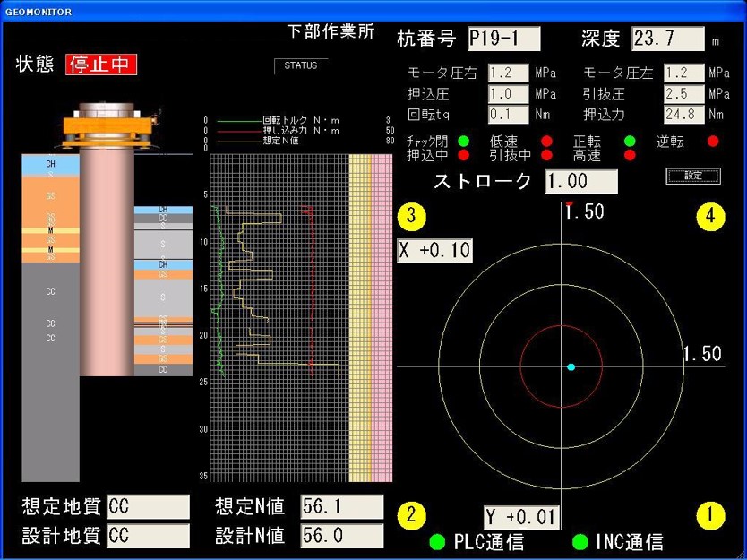Click the 正転 green indicator lamp
Screen dimensions: 747x560
pyautogui.click(x=630, y=141)
